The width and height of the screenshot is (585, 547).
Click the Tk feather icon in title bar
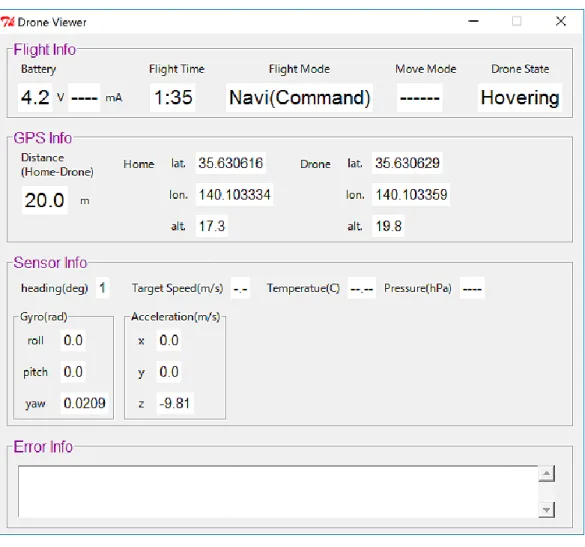(7, 22)
